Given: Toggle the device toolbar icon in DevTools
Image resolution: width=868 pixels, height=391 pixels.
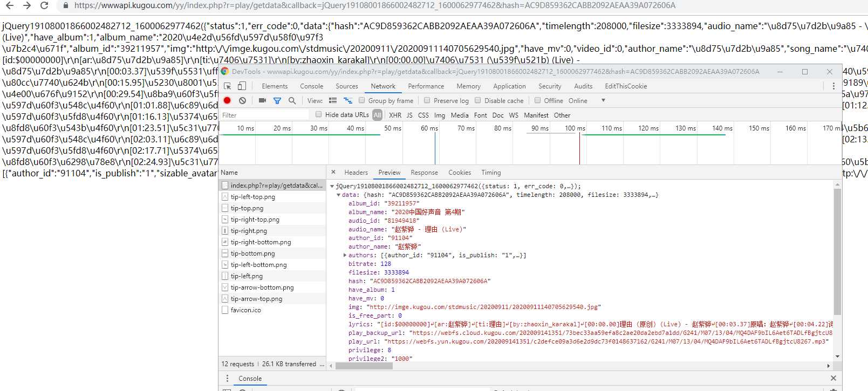Looking at the screenshot, I should pyautogui.click(x=242, y=86).
